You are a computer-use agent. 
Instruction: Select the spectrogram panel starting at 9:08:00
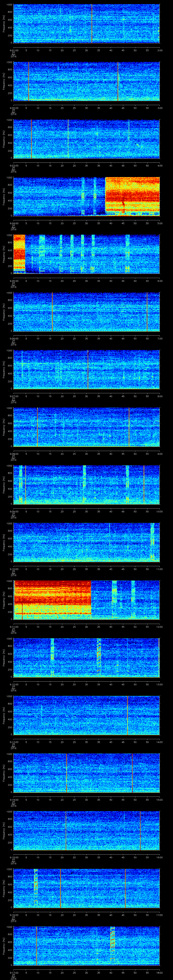pos(86,427)
